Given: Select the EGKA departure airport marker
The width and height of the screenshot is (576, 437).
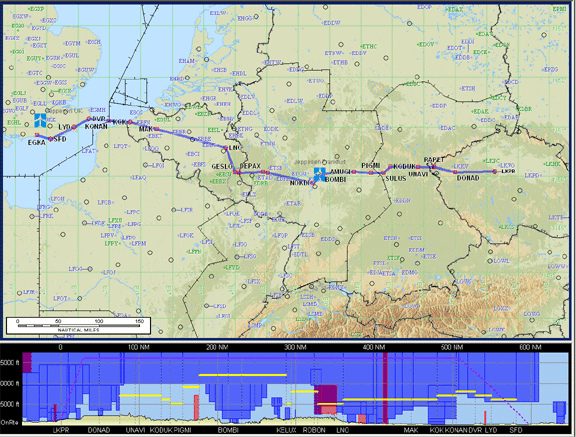Looking at the screenshot, I should (37, 135).
